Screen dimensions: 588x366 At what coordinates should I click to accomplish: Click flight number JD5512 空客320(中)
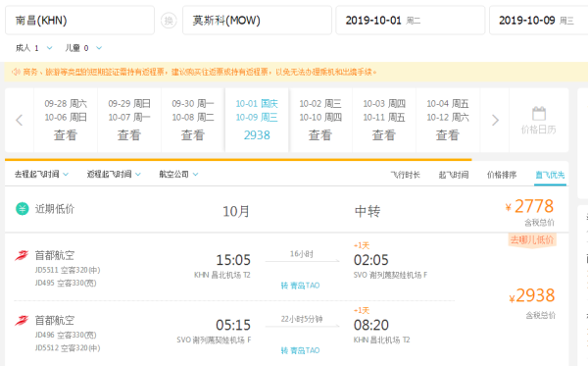[x=68, y=348]
